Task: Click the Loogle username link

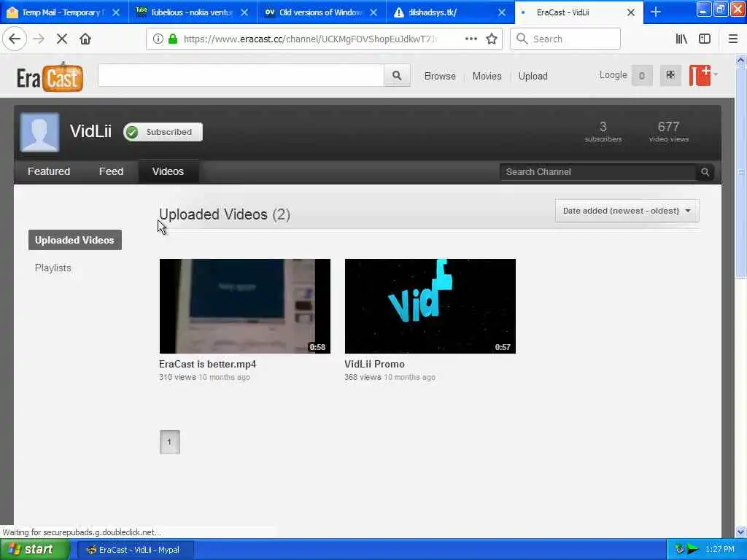Action: click(613, 75)
